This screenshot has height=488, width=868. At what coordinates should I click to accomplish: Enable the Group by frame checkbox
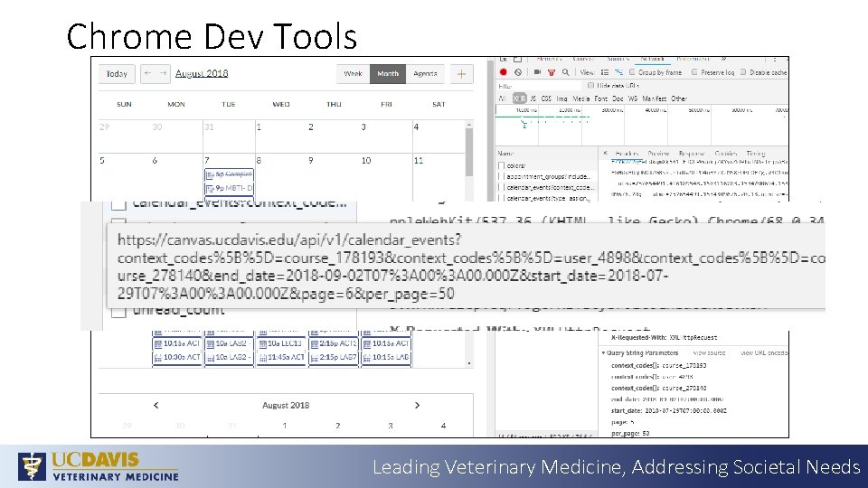tap(632, 72)
